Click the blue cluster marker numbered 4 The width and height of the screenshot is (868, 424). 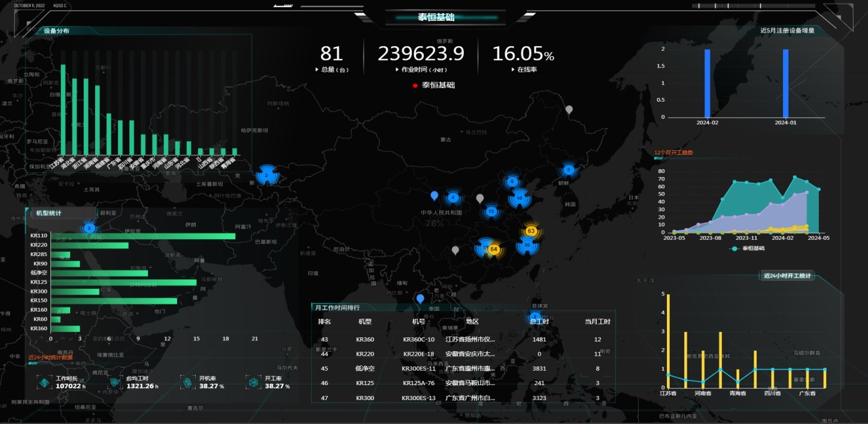(x=453, y=197)
